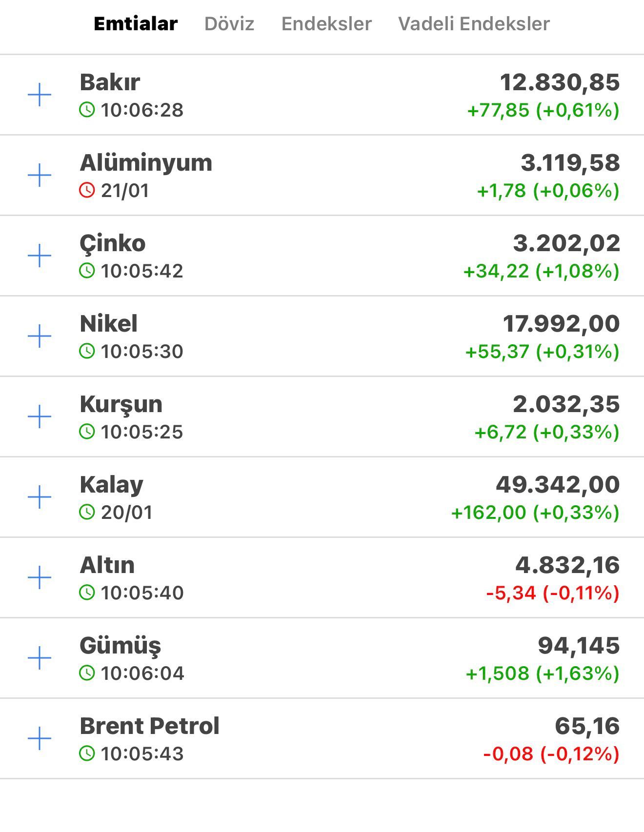644x832 pixels.
Task: Click the plus icon for Kurşun
Action: point(40,416)
